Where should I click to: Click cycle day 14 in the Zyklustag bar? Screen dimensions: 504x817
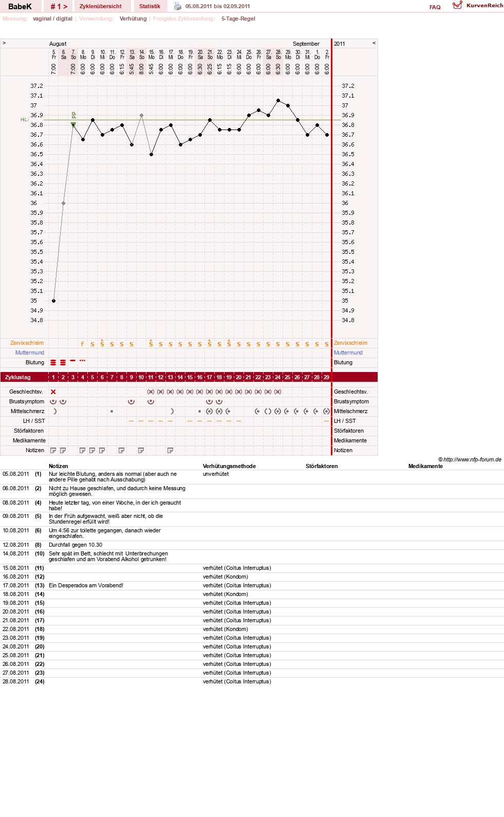(x=180, y=378)
